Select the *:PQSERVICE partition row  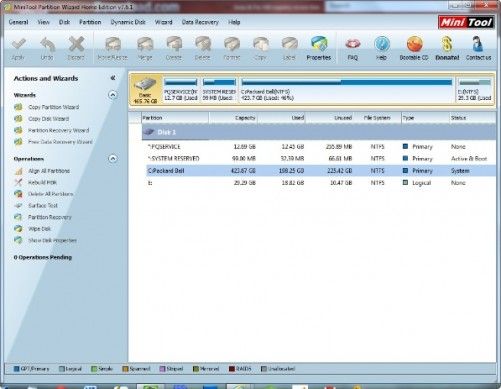(321, 147)
